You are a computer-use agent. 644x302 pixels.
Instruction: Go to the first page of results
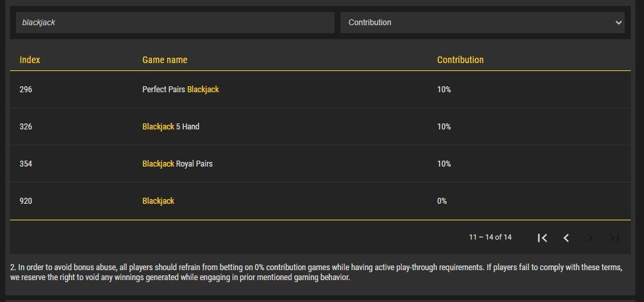click(x=542, y=238)
